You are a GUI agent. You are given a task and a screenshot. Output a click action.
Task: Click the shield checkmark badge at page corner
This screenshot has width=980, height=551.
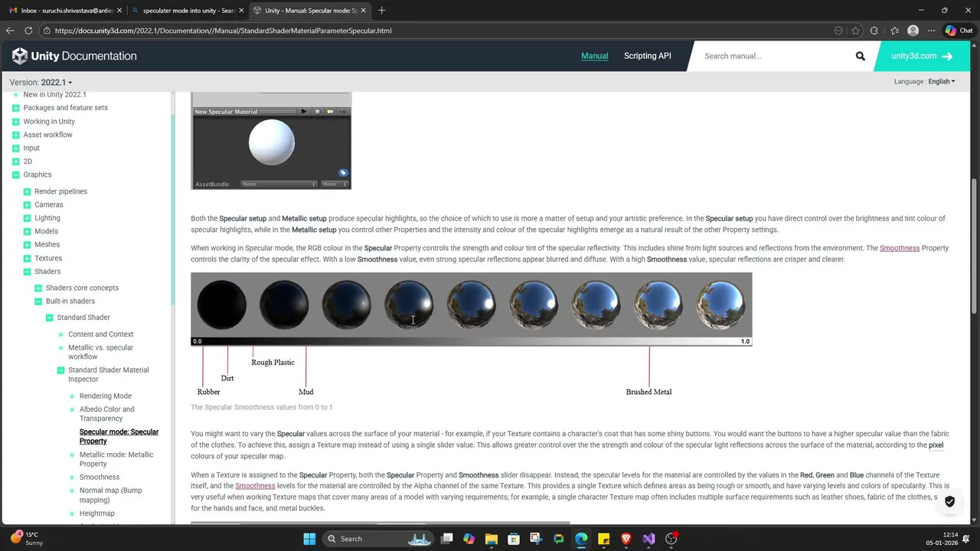point(949,502)
